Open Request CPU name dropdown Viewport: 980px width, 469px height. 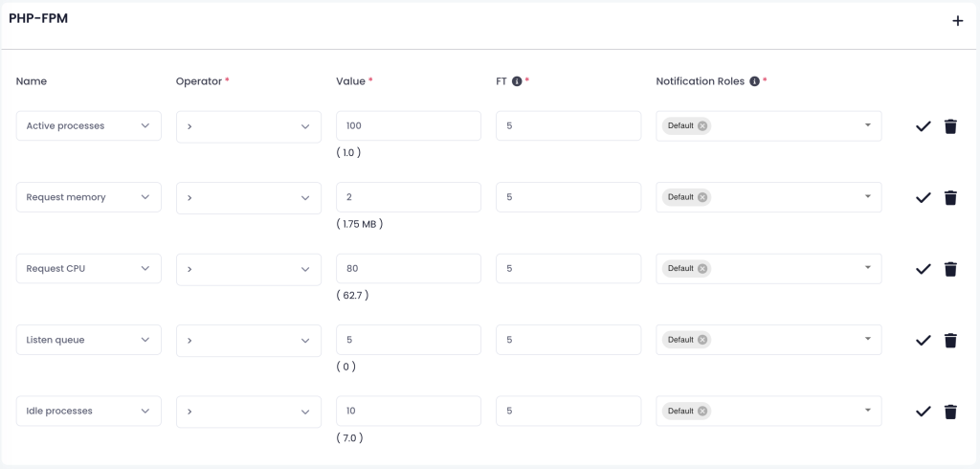[x=89, y=268]
